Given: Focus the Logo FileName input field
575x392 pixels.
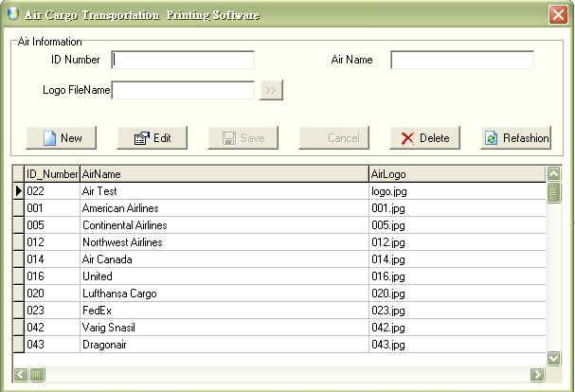Looking at the screenshot, I should 183,90.
